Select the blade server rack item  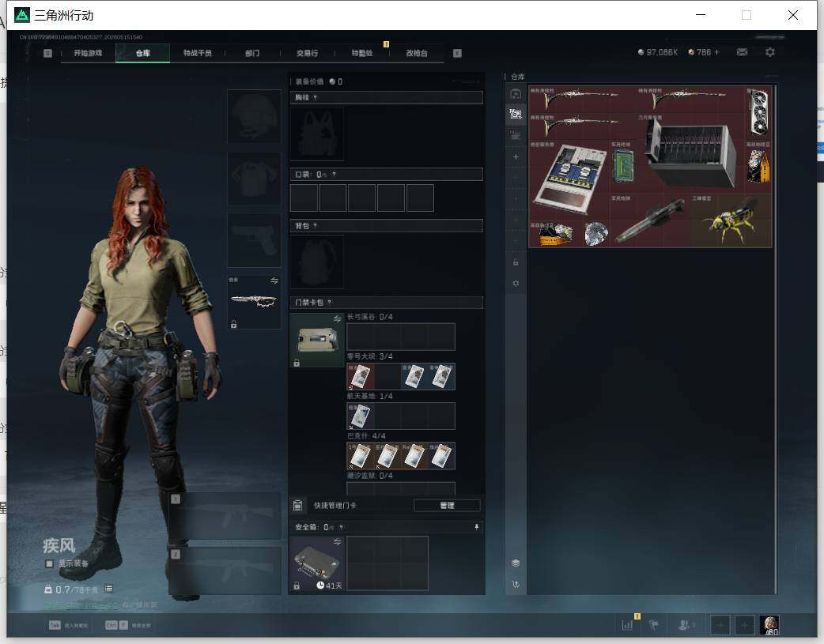(691, 153)
